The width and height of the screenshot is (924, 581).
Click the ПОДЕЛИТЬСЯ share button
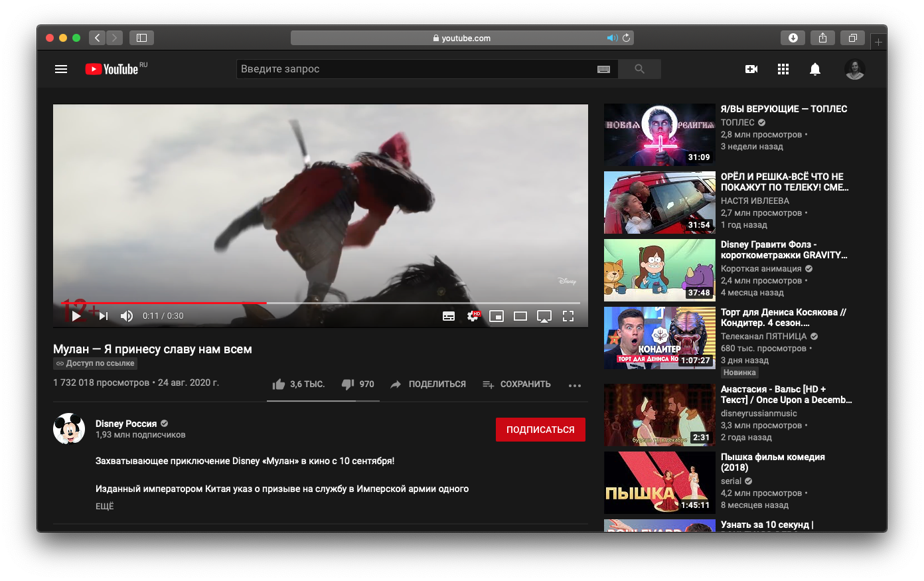click(428, 384)
